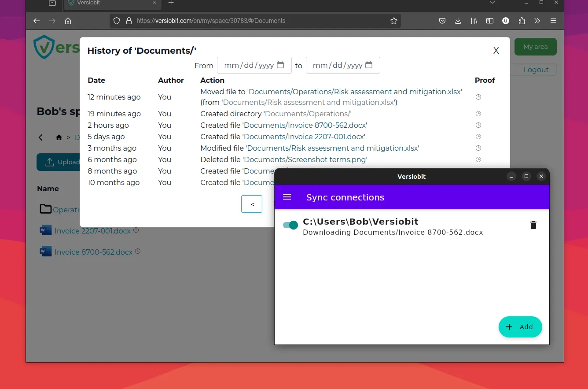Click the clock icon beside Invoice 8700-562.docx
Image resolution: width=588 pixels, height=389 pixels.
click(x=137, y=251)
